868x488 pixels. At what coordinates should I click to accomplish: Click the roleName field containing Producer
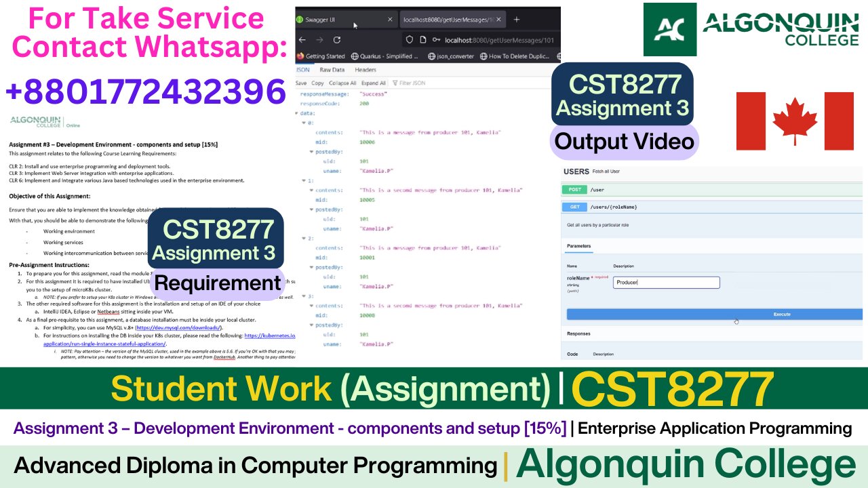[x=666, y=283]
